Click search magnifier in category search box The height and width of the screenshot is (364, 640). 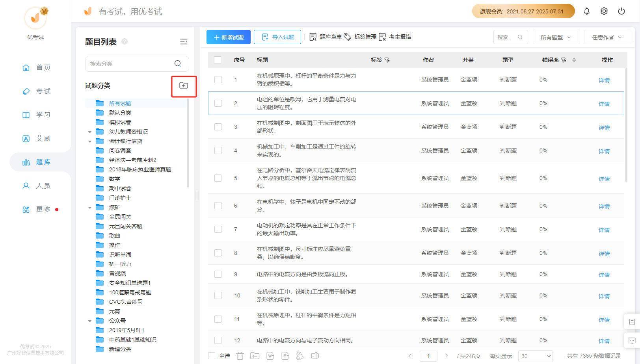coord(178,63)
